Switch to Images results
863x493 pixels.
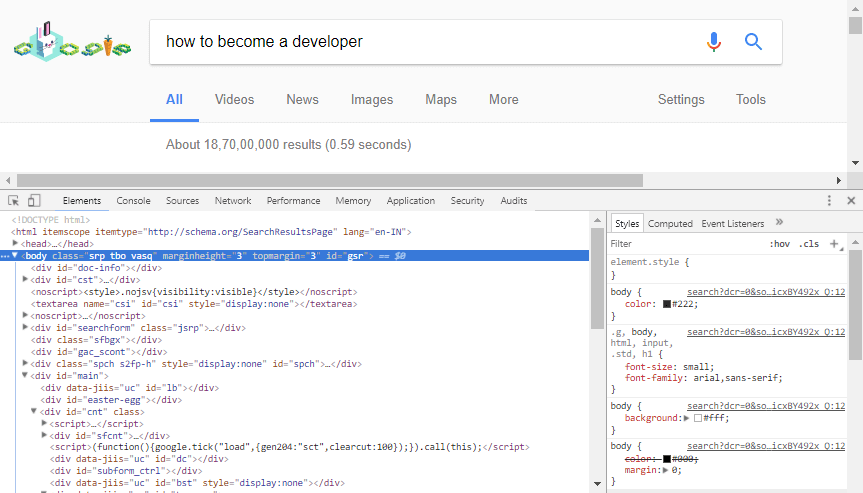(372, 100)
